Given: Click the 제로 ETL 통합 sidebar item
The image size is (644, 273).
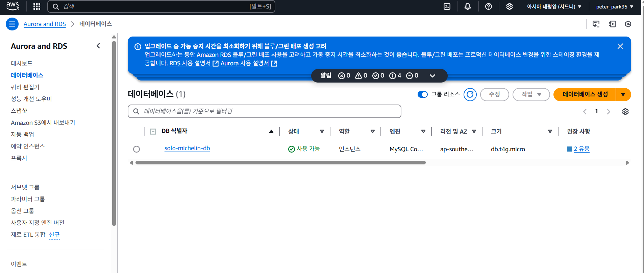Looking at the screenshot, I should pos(28,234).
